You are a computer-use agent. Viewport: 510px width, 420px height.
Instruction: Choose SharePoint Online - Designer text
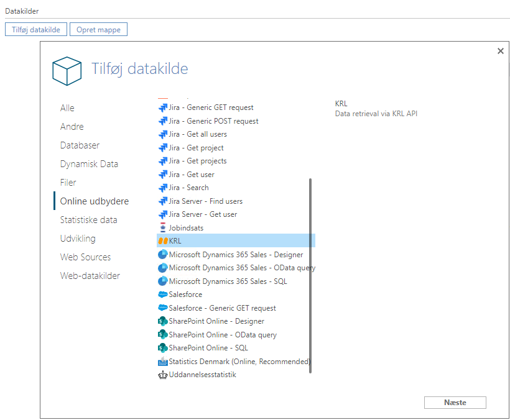point(216,321)
